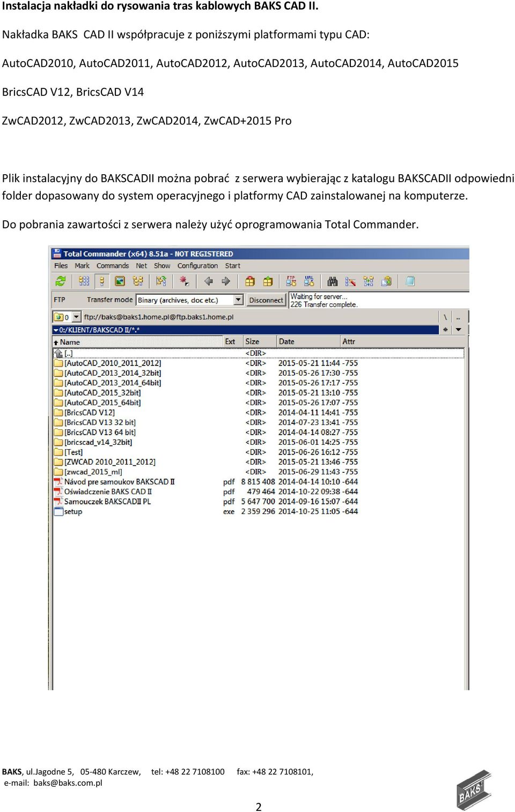Click the Pack files gift box icon
515x812 pixels.
[250, 281]
